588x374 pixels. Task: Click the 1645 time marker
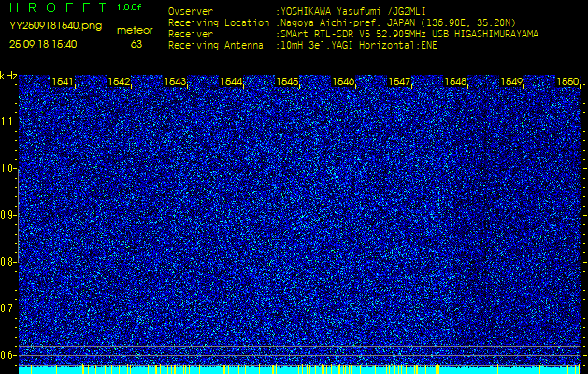click(287, 81)
